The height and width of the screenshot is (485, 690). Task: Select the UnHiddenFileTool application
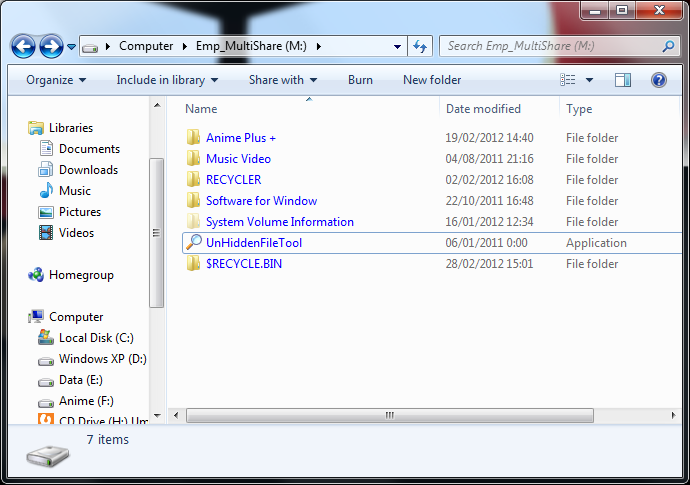click(x=254, y=243)
